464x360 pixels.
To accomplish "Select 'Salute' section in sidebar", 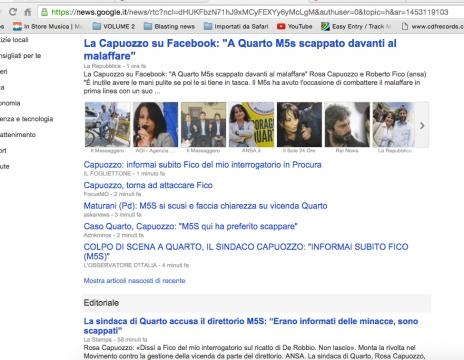I will pos(5,166).
